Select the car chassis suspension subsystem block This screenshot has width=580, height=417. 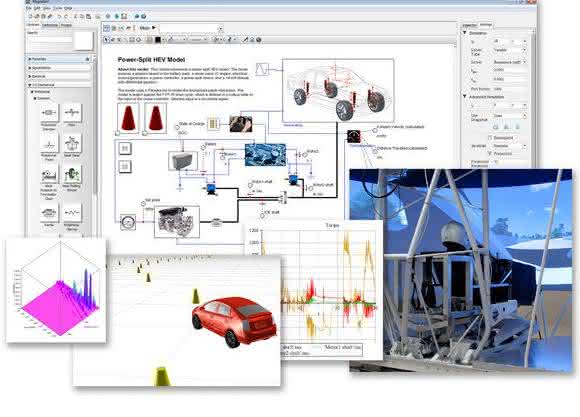[338, 90]
